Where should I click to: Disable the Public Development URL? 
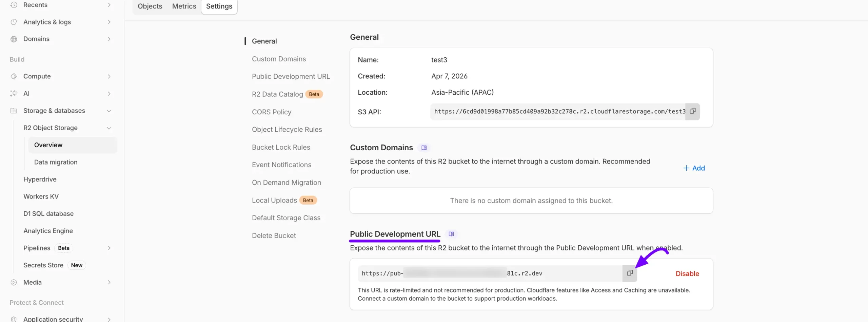687,273
